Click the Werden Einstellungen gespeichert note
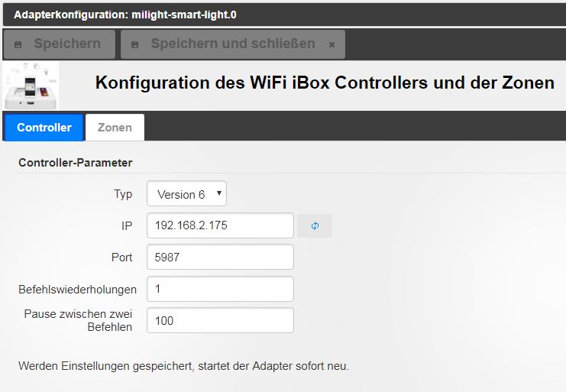Image resolution: width=566 pixels, height=392 pixels. pos(183,366)
